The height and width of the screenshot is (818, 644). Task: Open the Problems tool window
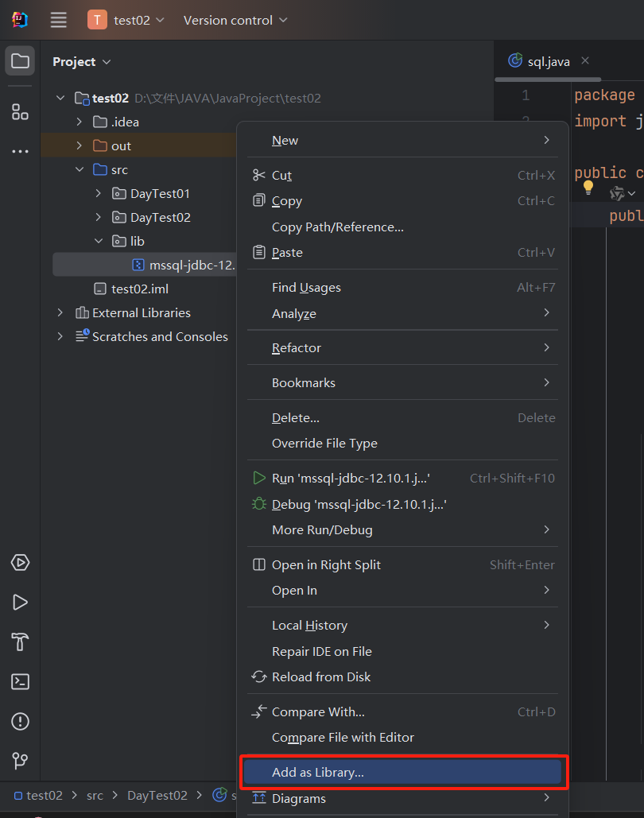coord(19,721)
